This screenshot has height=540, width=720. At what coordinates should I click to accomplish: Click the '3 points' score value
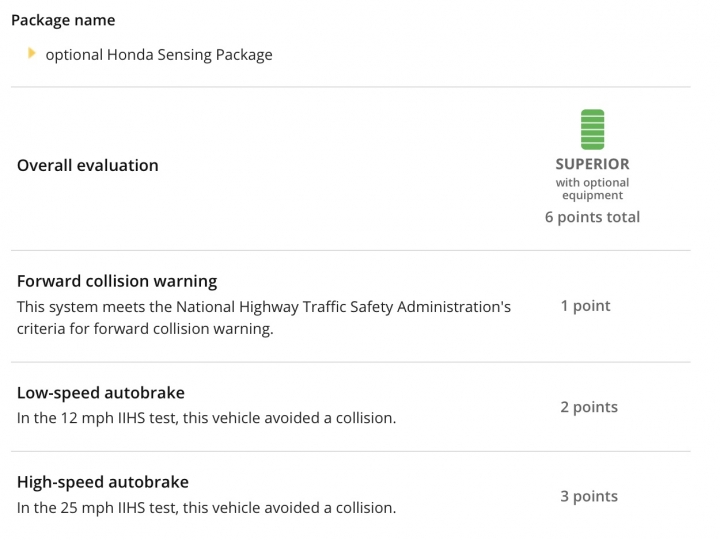(589, 496)
